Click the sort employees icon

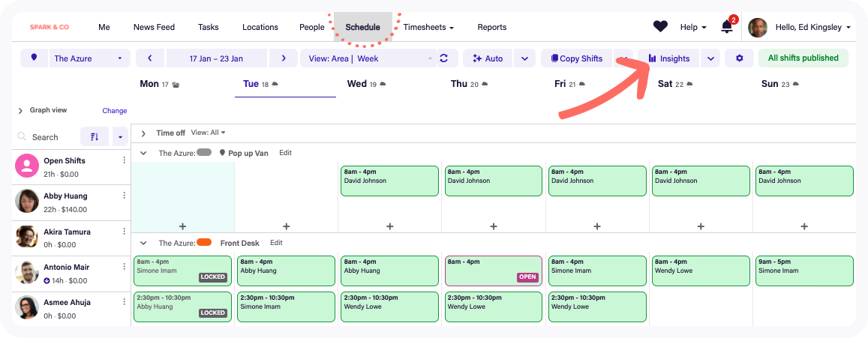pos(95,137)
